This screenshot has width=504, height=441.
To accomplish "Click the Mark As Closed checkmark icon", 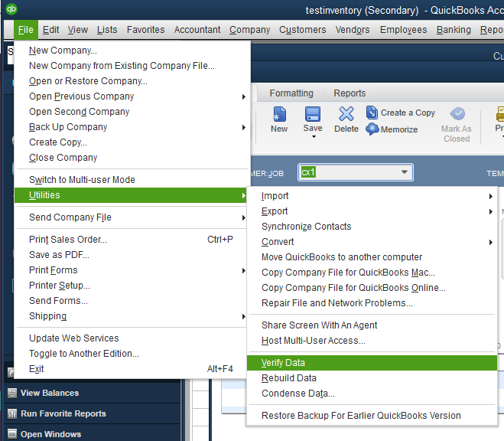I will (457, 113).
